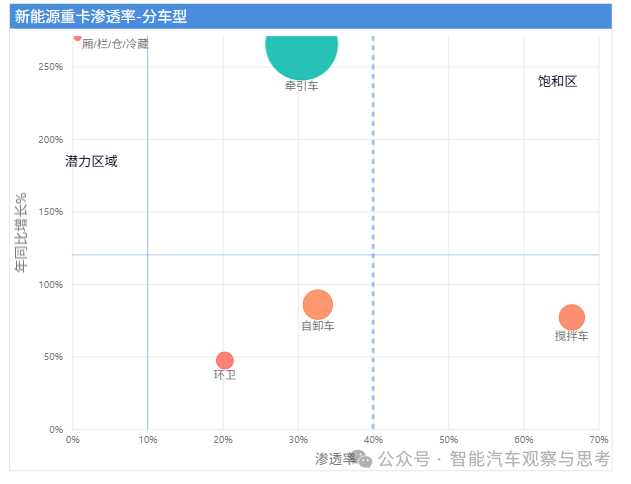This screenshot has height=484, width=631.
Task: Click the 搅拌车 text label
Action: (x=571, y=336)
